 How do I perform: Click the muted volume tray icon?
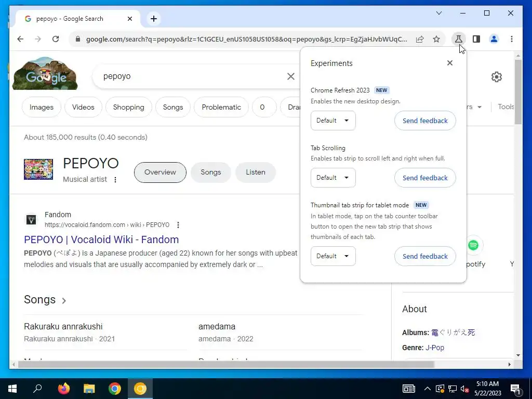click(465, 389)
